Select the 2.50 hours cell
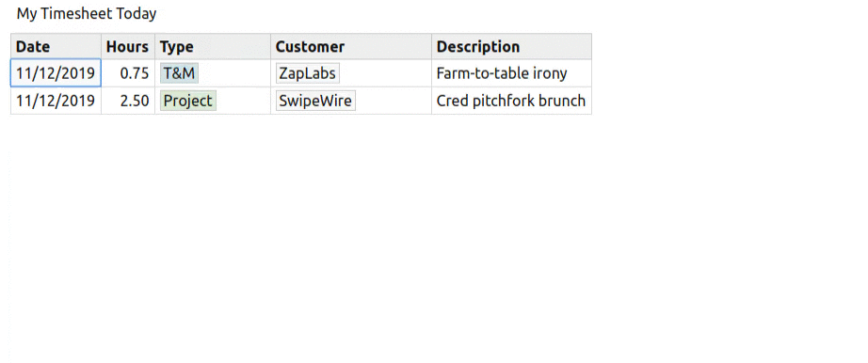 (128, 101)
